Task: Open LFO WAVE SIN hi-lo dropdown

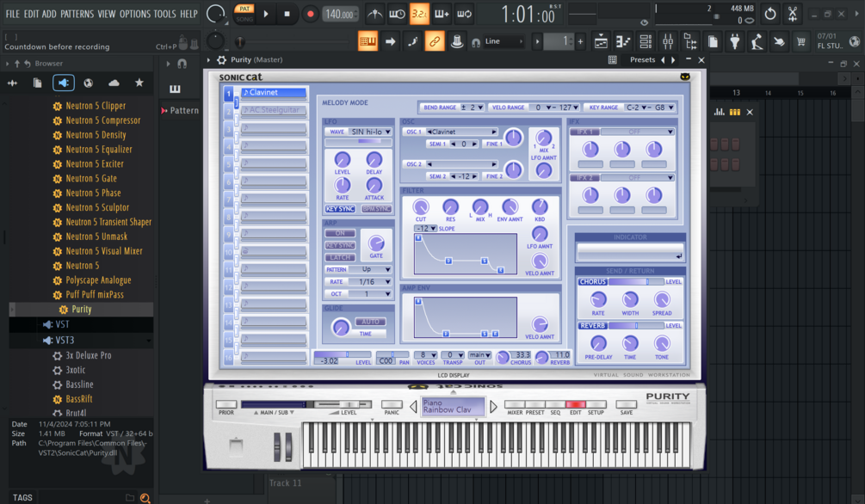Action: [x=371, y=132]
